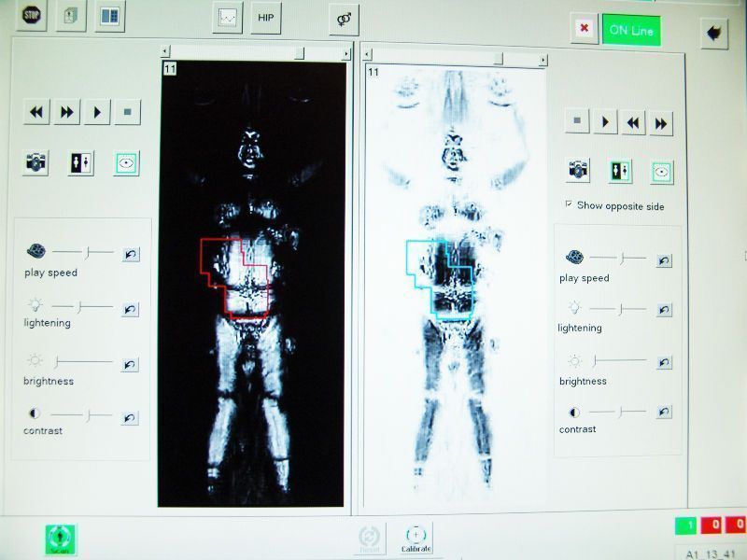Viewport: 747px width, 560px height.
Task: Click the cyan highlighted region on right scan
Action: [439, 280]
